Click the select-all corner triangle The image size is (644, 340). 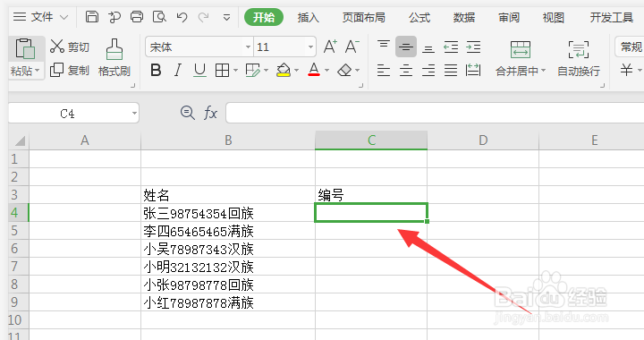19,140
